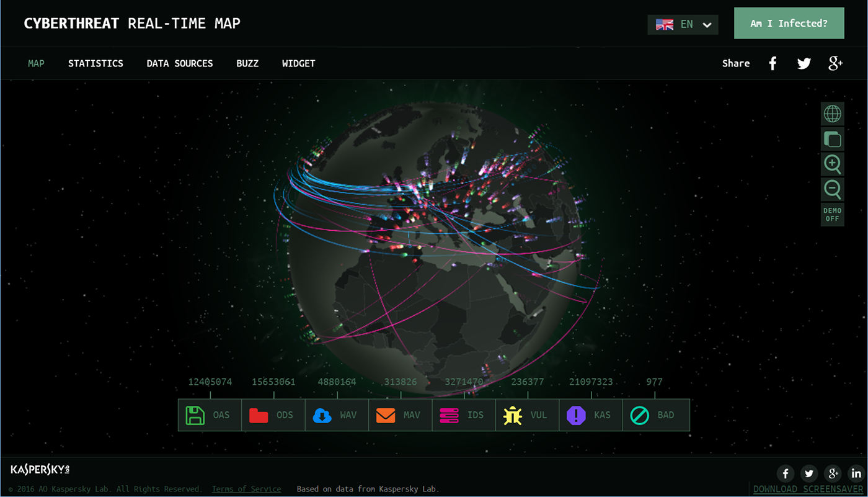
Task: Click the Am I Infected button
Action: pyautogui.click(x=789, y=23)
